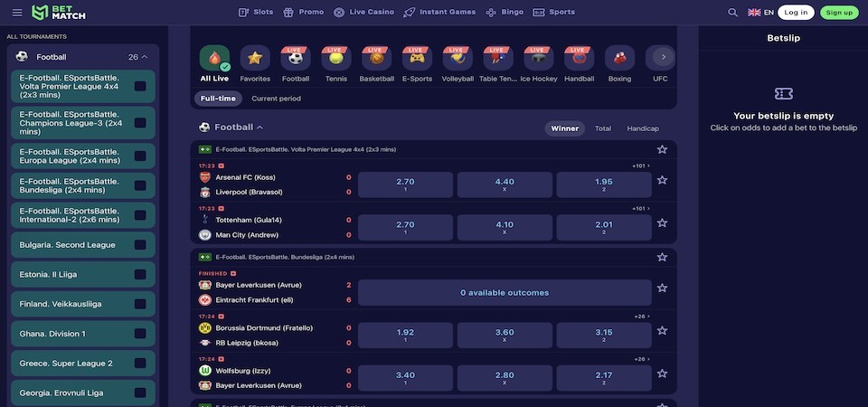Check the Volta Premier League 4x4 checkbox
The width and height of the screenshot is (868, 407).
[140, 87]
